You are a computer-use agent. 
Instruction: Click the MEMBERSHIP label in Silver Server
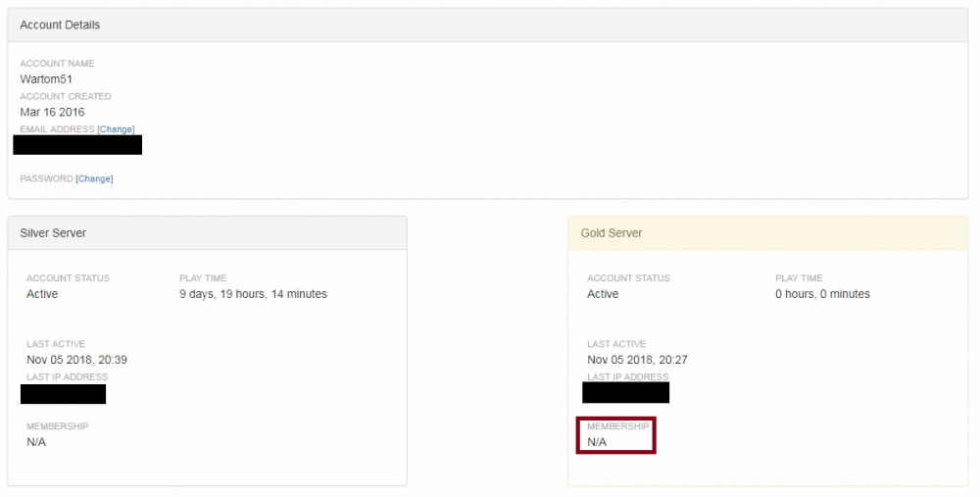pos(58,426)
